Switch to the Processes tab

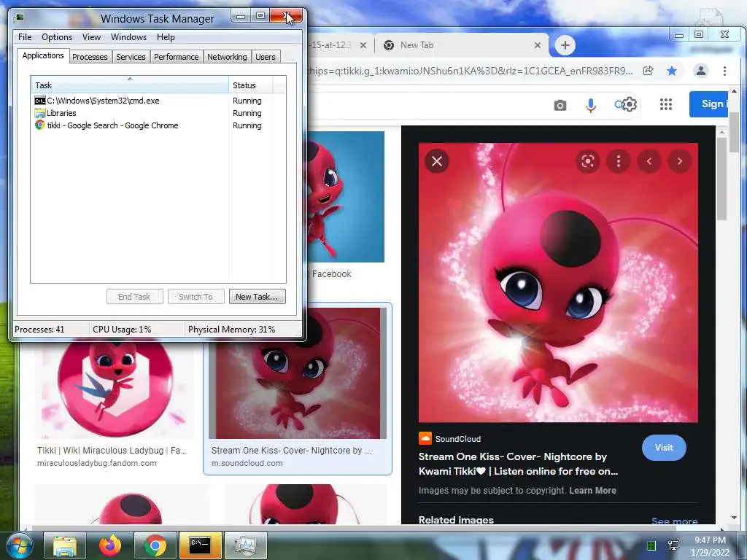point(90,57)
